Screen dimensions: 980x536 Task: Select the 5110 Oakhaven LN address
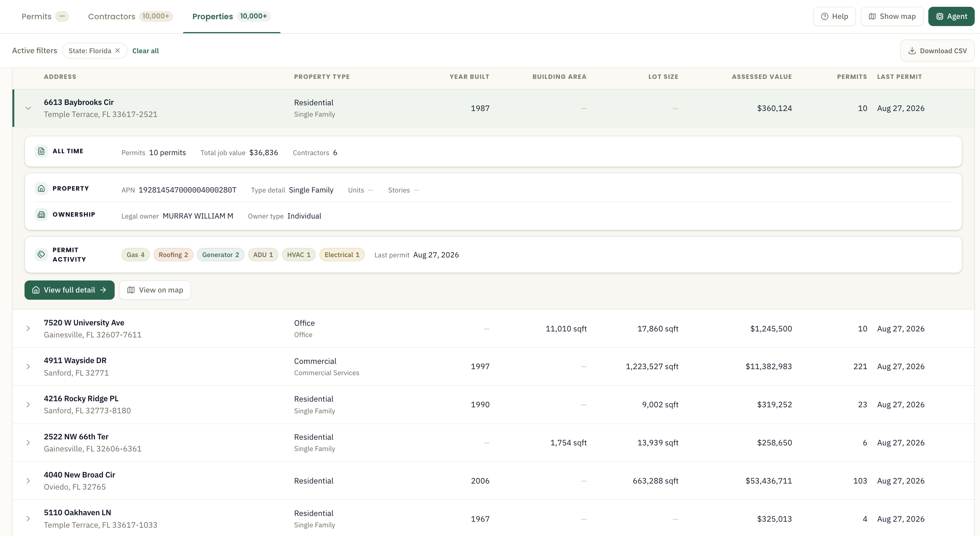(x=77, y=512)
